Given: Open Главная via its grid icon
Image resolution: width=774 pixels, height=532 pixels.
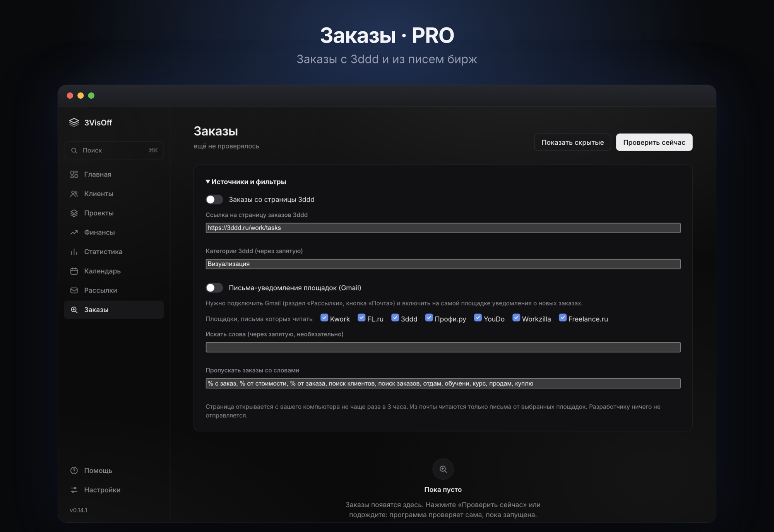Looking at the screenshot, I should click(74, 174).
